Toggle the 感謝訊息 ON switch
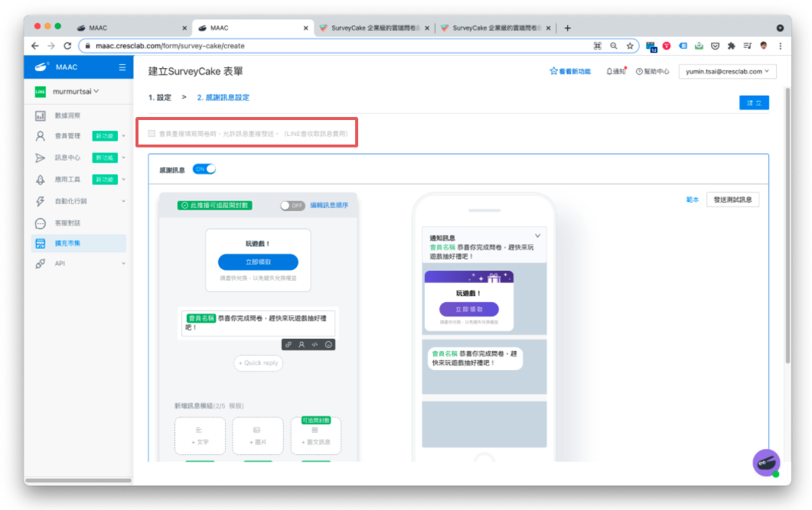The height and width of the screenshot is (510, 812). tap(204, 169)
